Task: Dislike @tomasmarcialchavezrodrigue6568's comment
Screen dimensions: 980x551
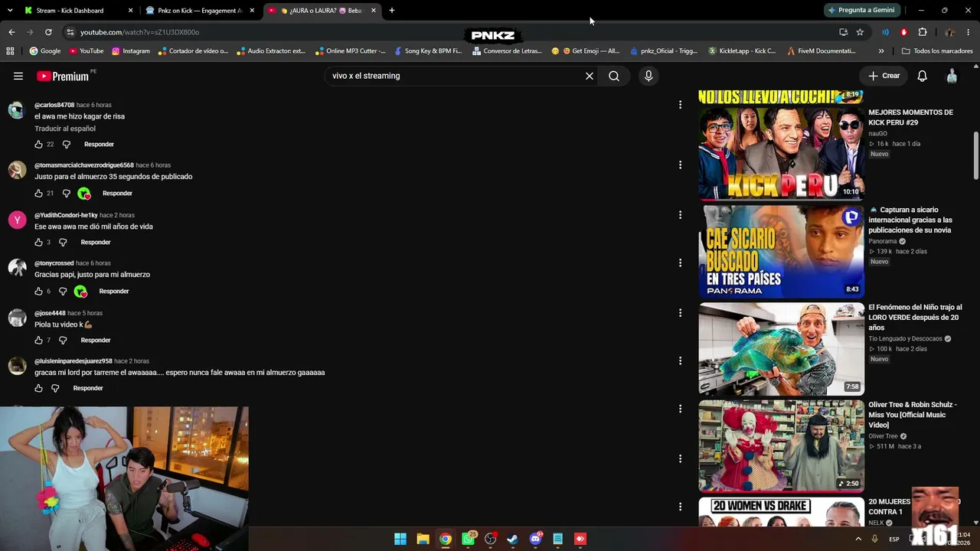Action: [x=66, y=193]
